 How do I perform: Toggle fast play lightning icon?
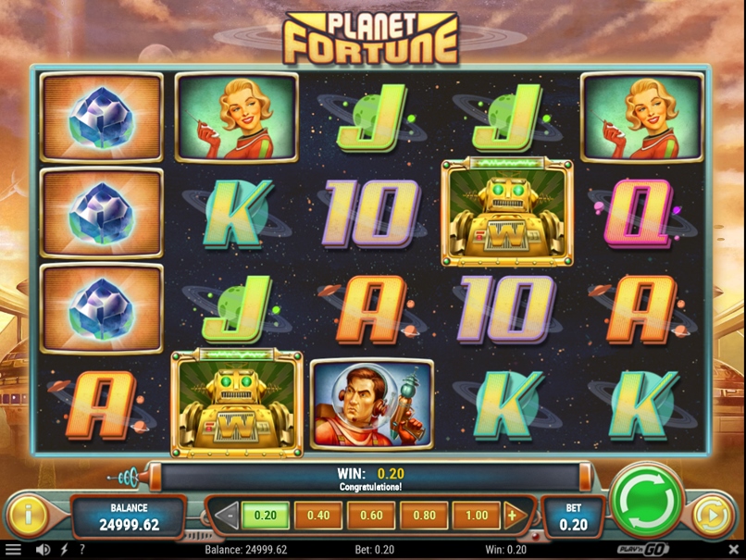[64, 550]
